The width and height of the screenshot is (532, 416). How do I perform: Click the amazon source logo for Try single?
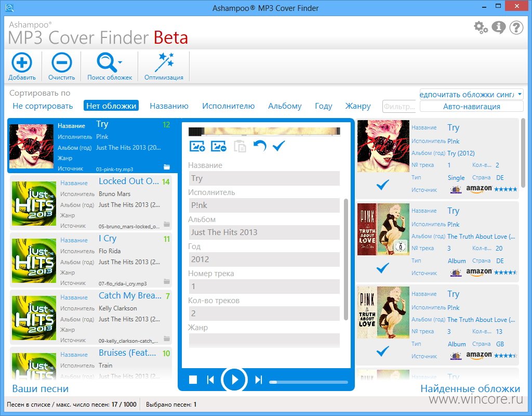(479, 189)
